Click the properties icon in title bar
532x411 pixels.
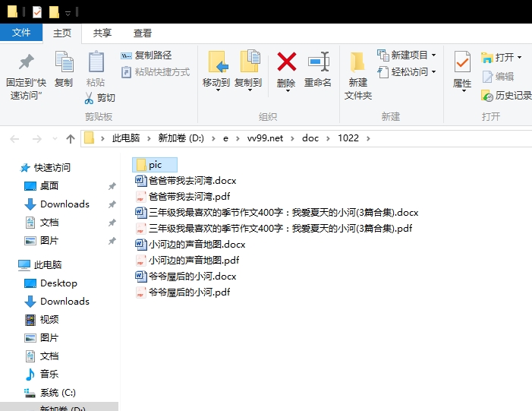tap(37, 12)
